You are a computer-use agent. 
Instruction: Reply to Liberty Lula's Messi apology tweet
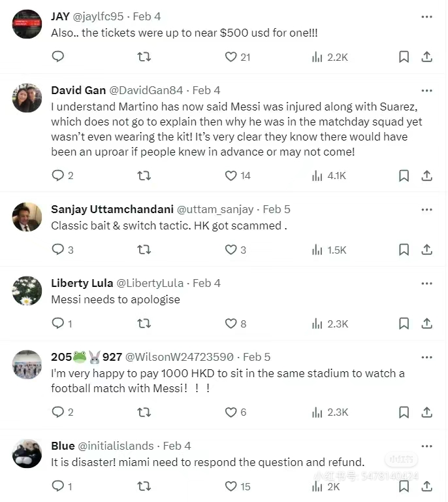pos(57,324)
